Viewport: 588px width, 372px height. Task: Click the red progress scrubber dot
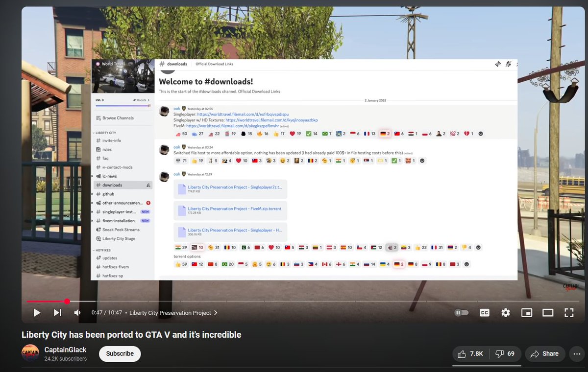[67, 301]
